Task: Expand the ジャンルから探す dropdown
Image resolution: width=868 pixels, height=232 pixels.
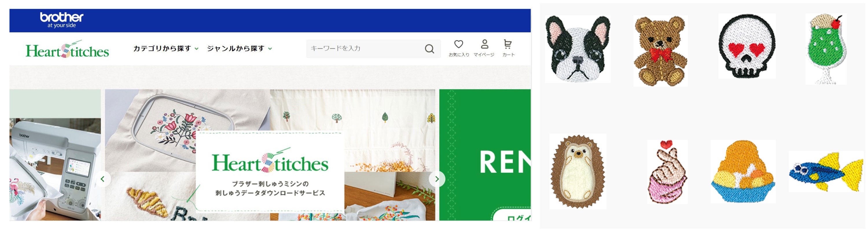Action: (239, 49)
